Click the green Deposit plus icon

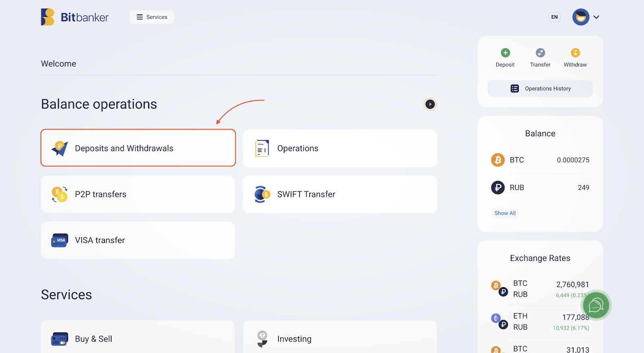click(x=506, y=53)
